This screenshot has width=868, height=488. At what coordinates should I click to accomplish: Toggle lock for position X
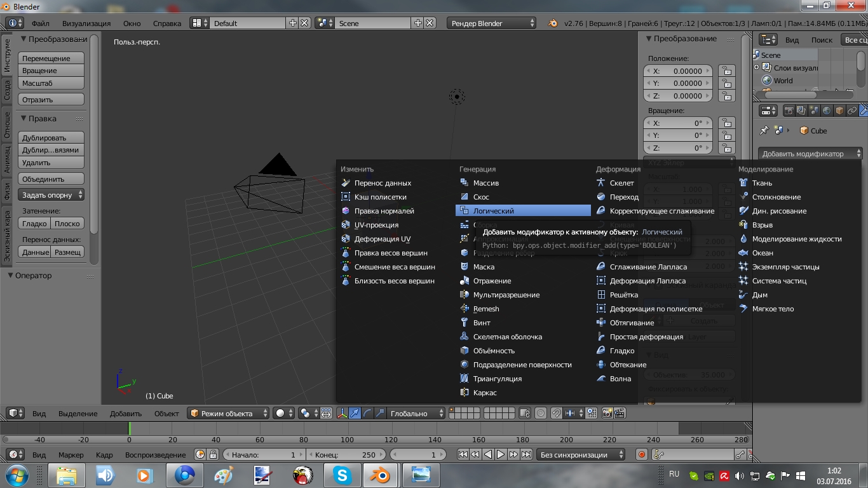[726, 71]
